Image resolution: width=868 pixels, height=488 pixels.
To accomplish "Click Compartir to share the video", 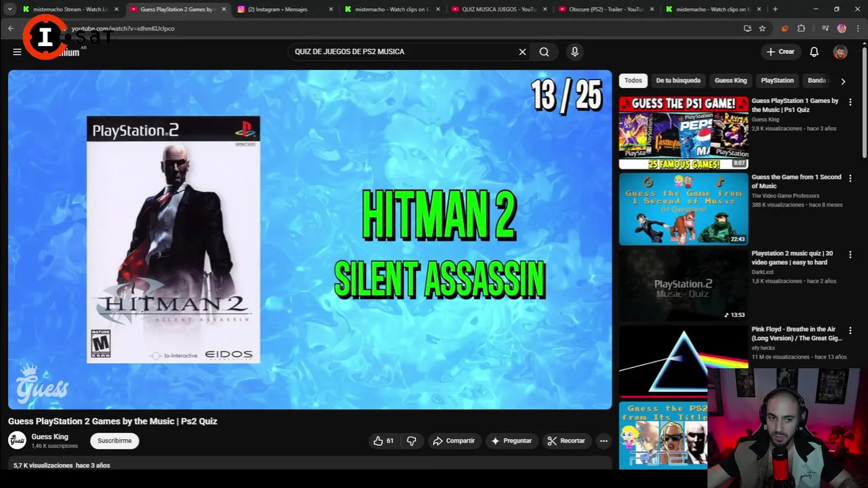I will click(x=454, y=441).
